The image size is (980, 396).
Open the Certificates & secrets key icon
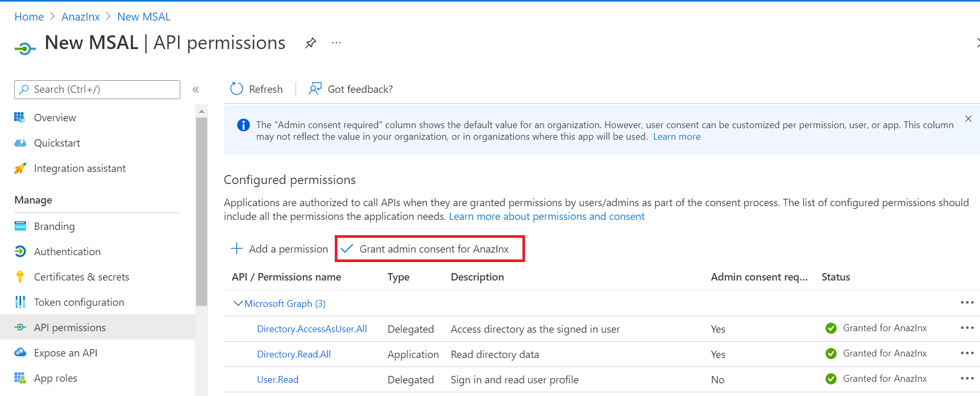(20, 277)
